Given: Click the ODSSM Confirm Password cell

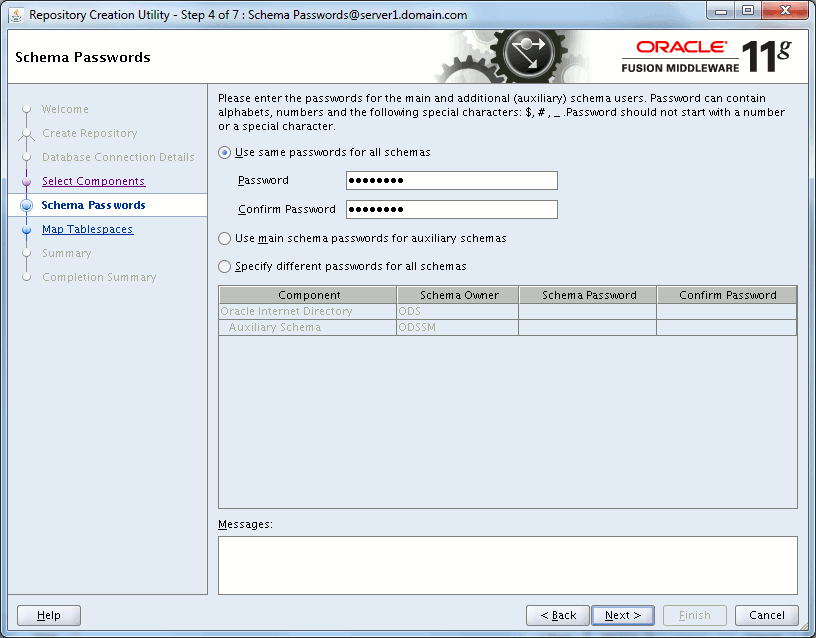Looking at the screenshot, I should coord(727,327).
